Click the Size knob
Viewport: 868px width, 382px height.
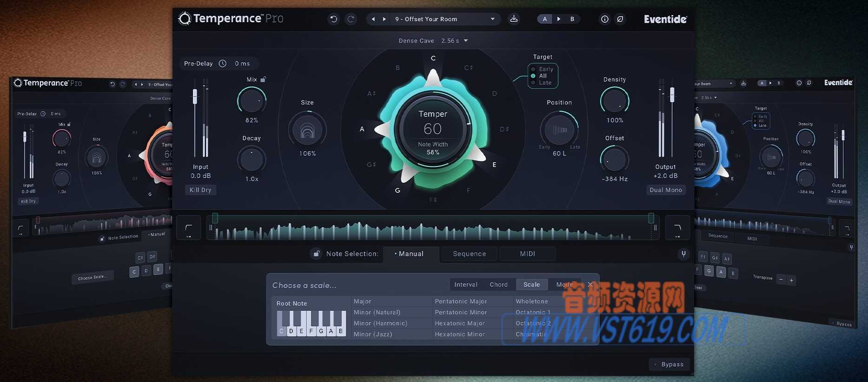(x=307, y=130)
